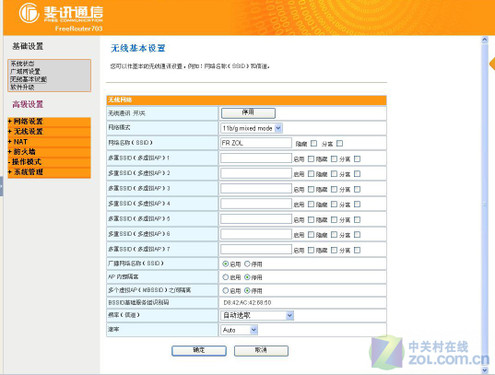
Task: Click the 停用 wireless on/off button
Action: pos(248,113)
